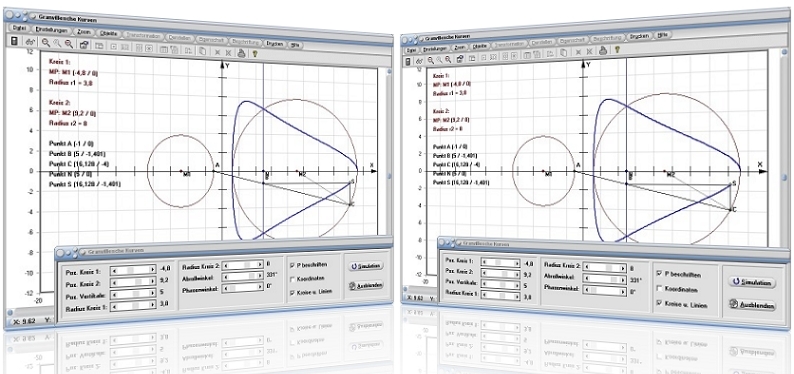This screenshot has height=374, width=794.
Task: Click the printer icon in left window toolbar
Action: pyautogui.click(x=242, y=52)
